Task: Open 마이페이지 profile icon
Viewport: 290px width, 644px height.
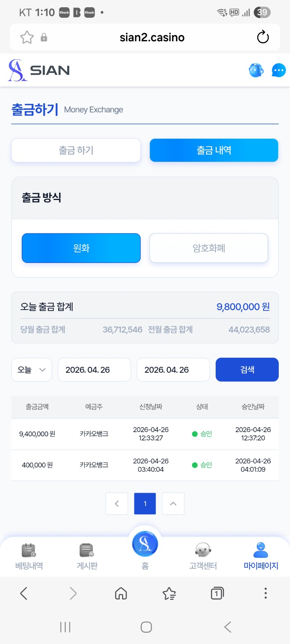Action: 261,551
